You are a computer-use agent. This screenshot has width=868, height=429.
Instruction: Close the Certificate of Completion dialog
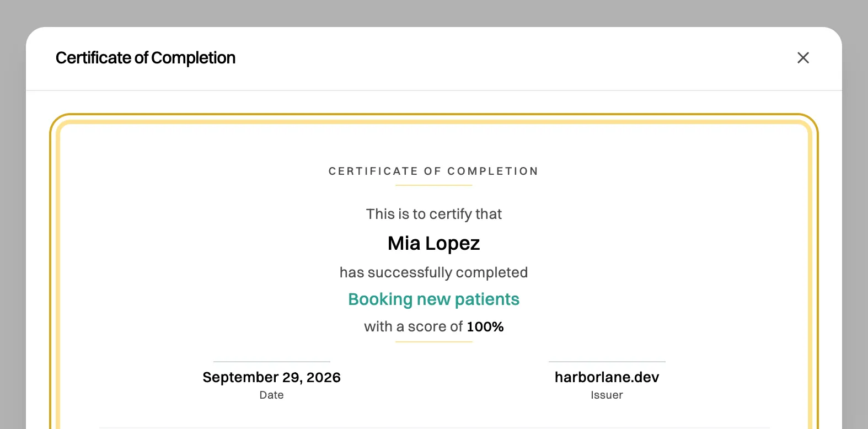point(803,58)
